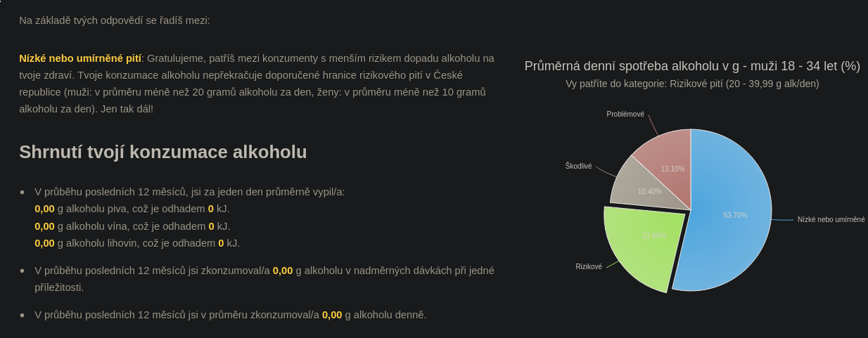The image size is (868, 338).
Task: Click the 0,00 g alkoholu lihovin value
Action: click(x=44, y=243)
